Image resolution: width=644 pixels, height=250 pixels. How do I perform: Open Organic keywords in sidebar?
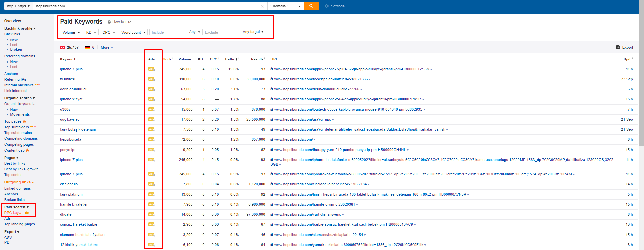pyautogui.click(x=19, y=104)
